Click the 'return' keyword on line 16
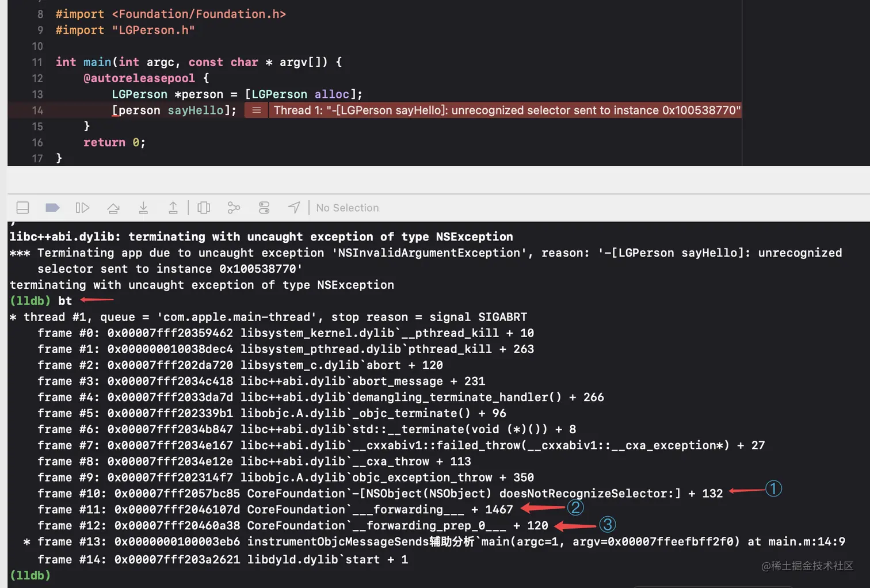The image size is (870, 588). pos(104,142)
